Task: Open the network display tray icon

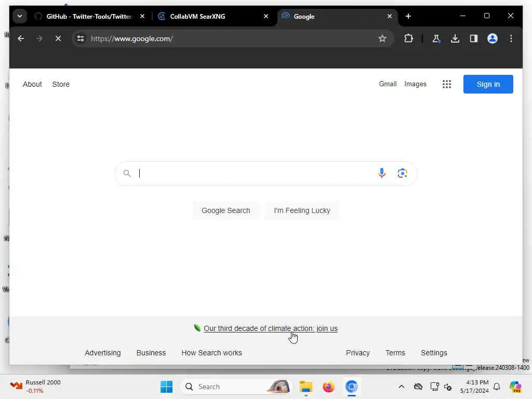Action: click(434, 387)
